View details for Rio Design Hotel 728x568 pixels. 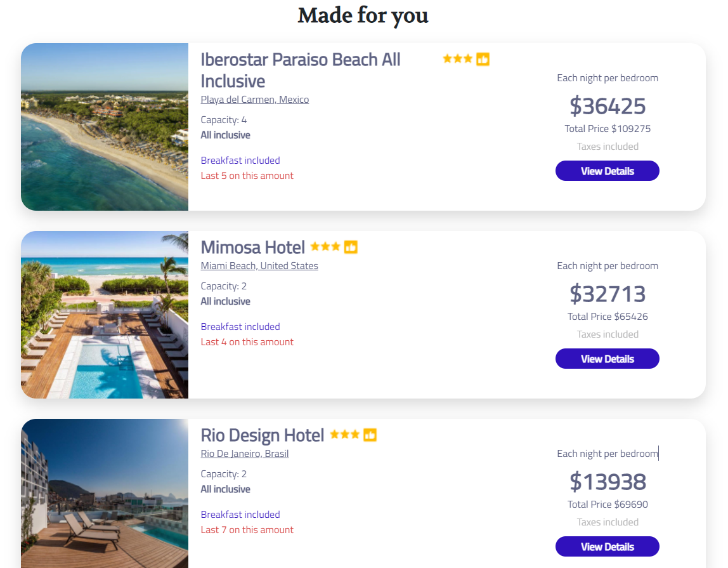tap(607, 546)
